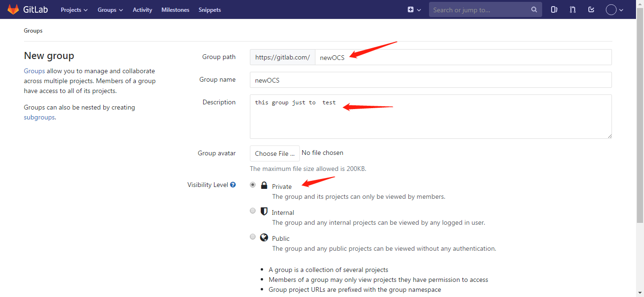Image resolution: width=644 pixels, height=297 pixels.
Task: Open the Merge Requests icon
Action: point(572,9)
